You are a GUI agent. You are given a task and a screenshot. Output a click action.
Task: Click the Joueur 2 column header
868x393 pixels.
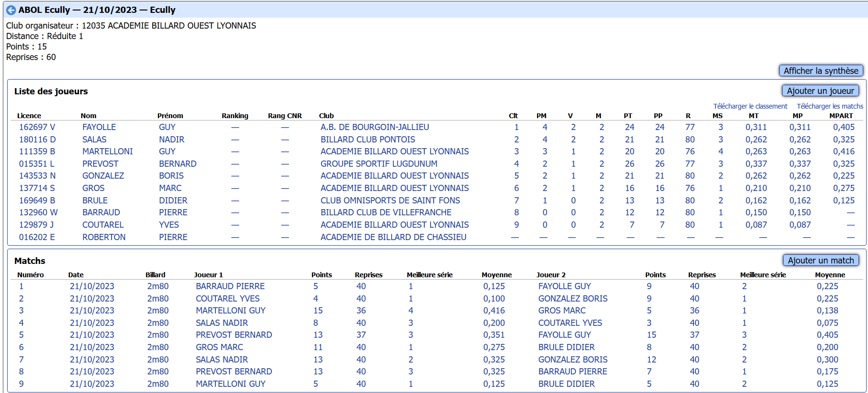point(551,275)
